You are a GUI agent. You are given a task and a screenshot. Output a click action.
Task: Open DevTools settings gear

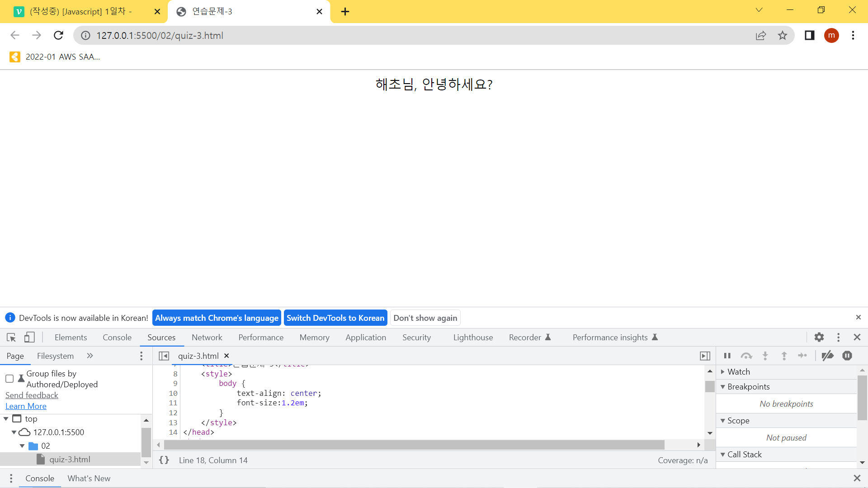[x=819, y=338]
